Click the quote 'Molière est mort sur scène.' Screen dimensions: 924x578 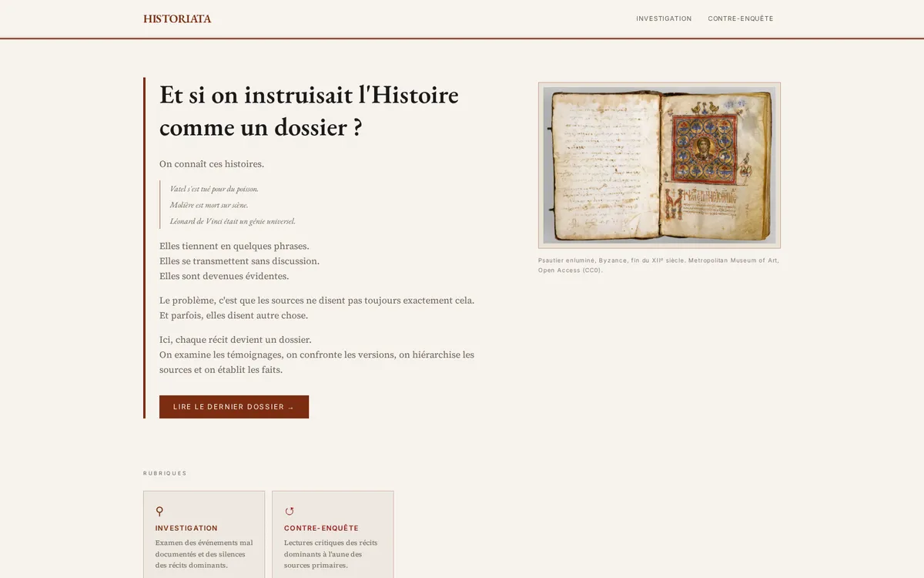pos(209,205)
